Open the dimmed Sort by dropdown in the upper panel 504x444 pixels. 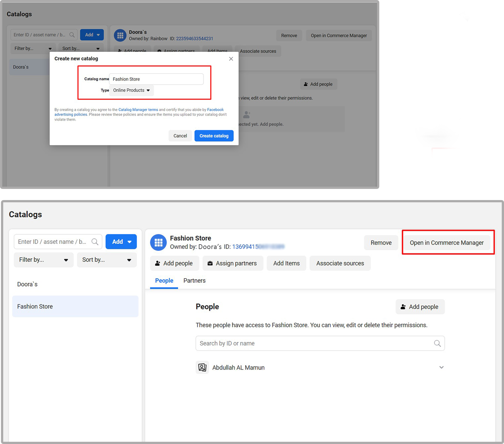[81, 48]
